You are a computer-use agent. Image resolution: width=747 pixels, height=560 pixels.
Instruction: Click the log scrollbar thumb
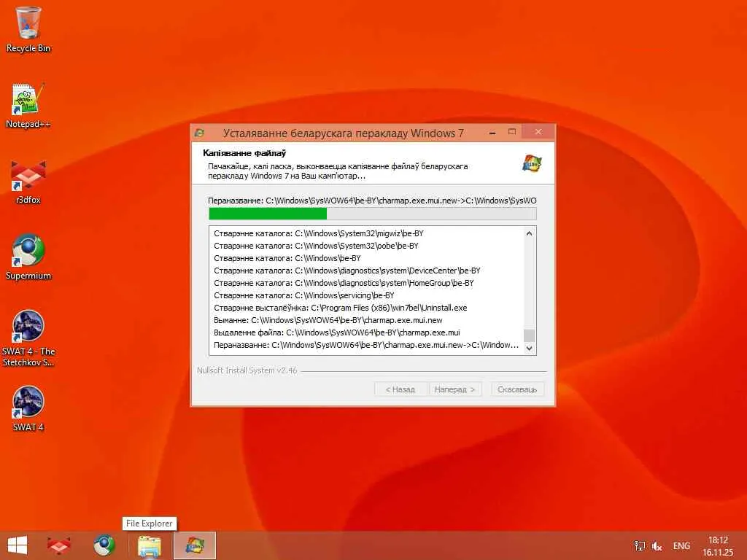pyautogui.click(x=529, y=335)
